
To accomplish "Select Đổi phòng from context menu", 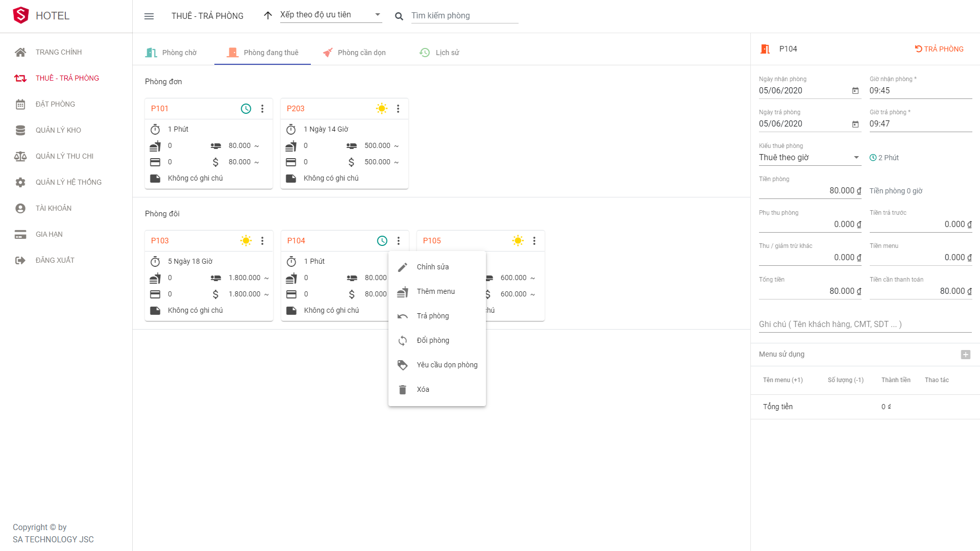I will pyautogui.click(x=433, y=340).
